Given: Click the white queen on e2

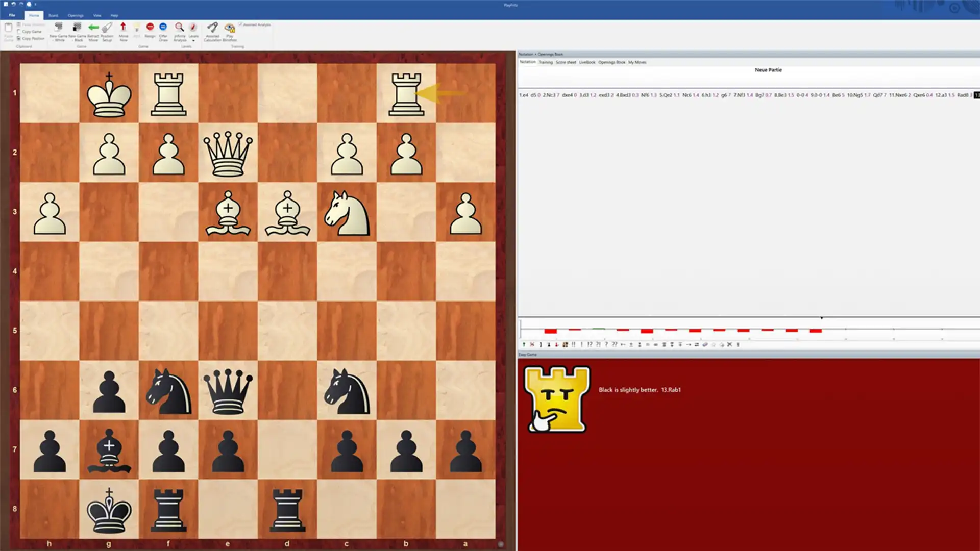Looking at the screenshot, I should (228, 153).
